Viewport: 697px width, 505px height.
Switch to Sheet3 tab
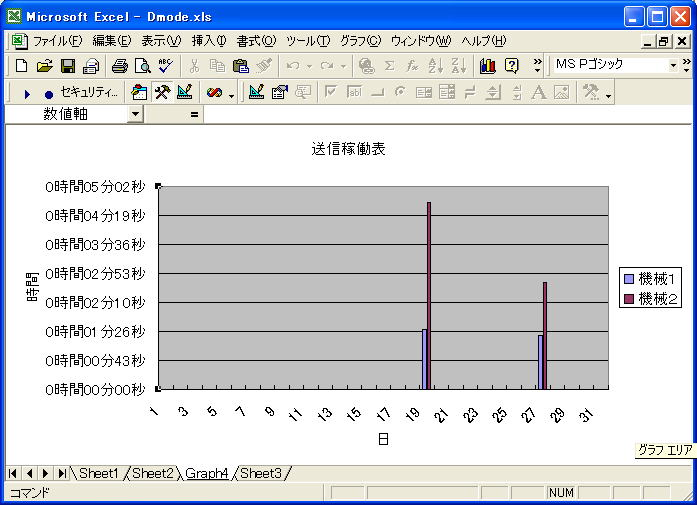(261, 473)
